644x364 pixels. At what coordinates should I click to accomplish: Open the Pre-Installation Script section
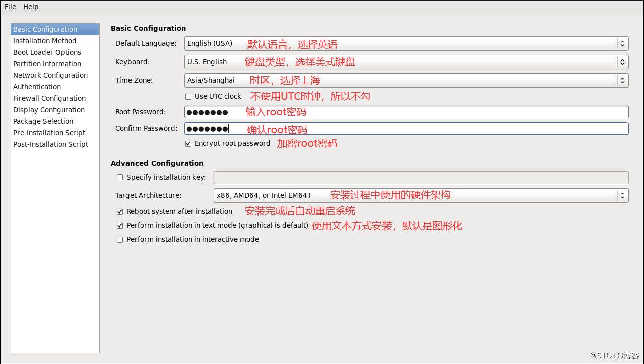tap(55, 133)
